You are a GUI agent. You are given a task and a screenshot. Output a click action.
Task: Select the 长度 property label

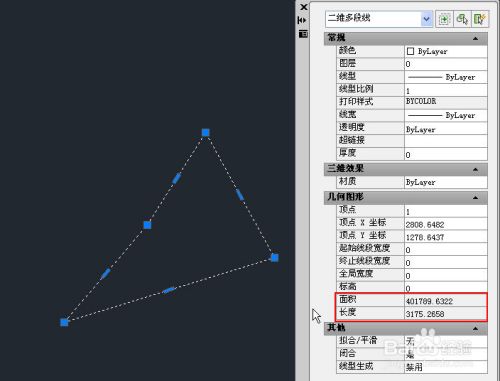click(x=347, y=312)
